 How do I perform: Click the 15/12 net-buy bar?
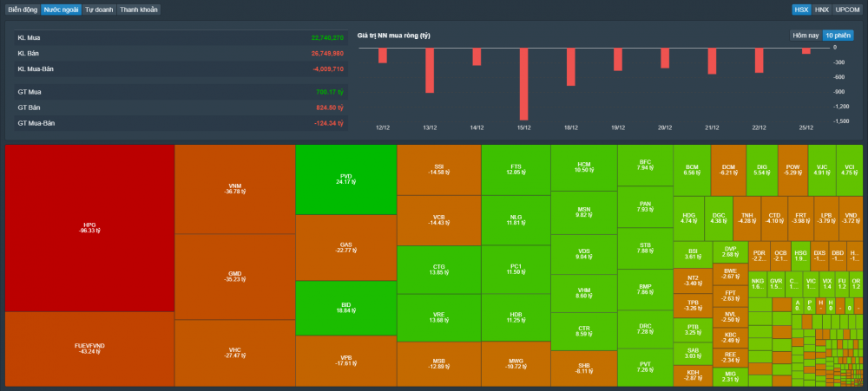(x=523, y=84)
